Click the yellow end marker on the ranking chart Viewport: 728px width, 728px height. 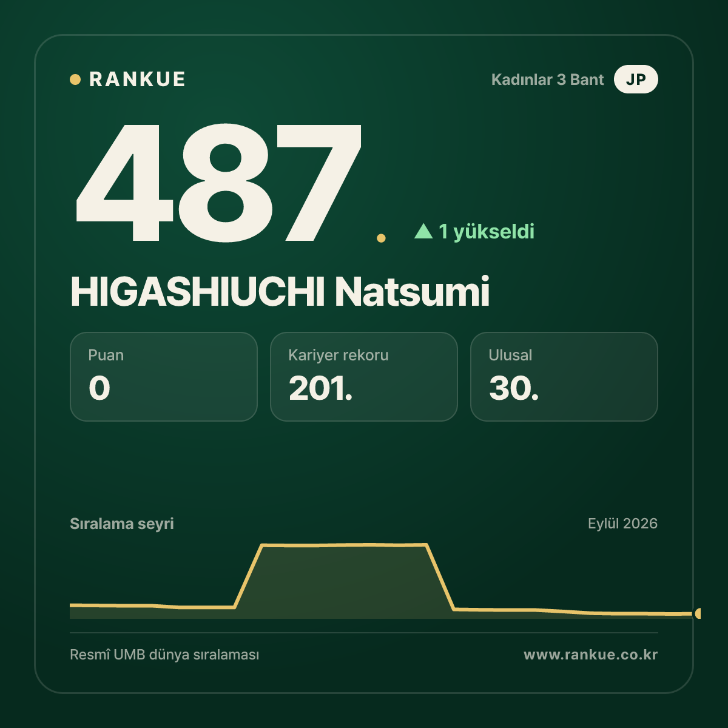(x=698, y=613)
